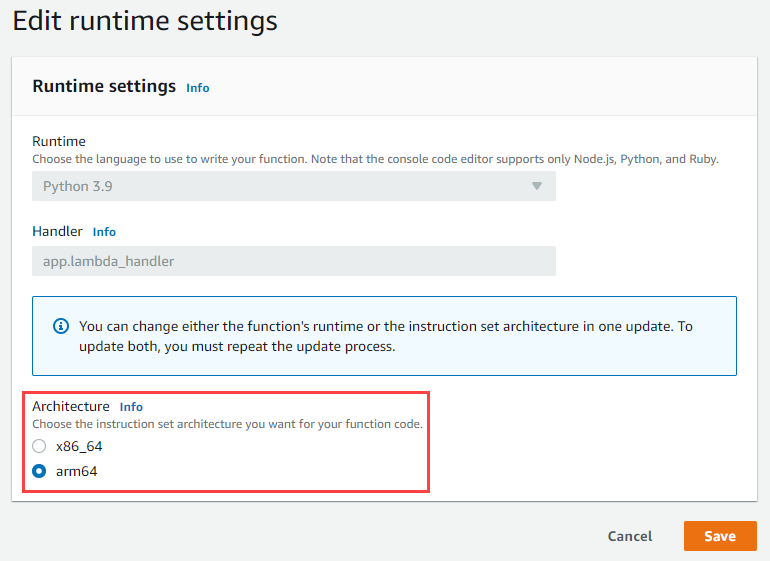770x561 pixels.
Task: Click the Runtime dropdown arrow
Action: click(536, 186)
